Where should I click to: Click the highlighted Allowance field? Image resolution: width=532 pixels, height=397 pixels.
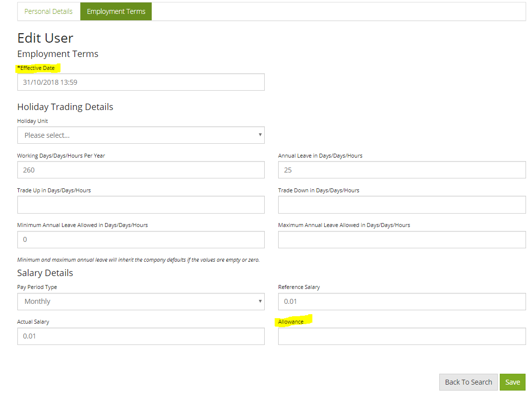(402, 336)
